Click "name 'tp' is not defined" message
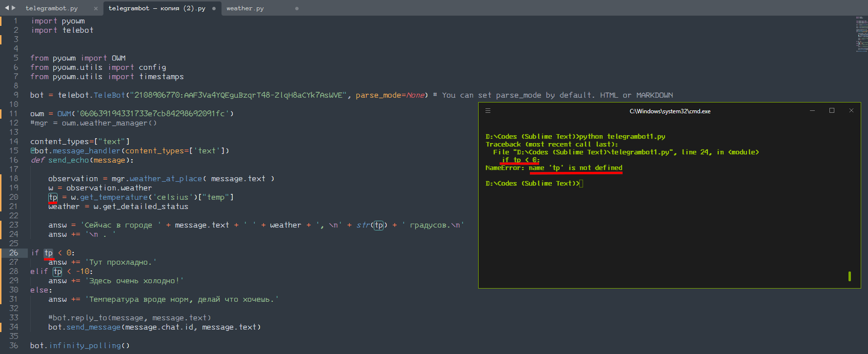This screenshot has width=868, height=354. (576, 168)
